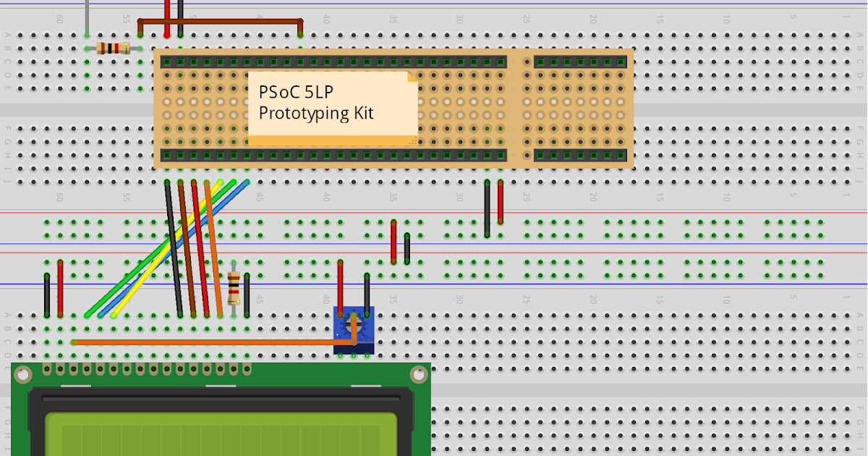Click the PSoC board's lower right pin header
This screenshot has width=868, height=456.
[x=580, y=156]
